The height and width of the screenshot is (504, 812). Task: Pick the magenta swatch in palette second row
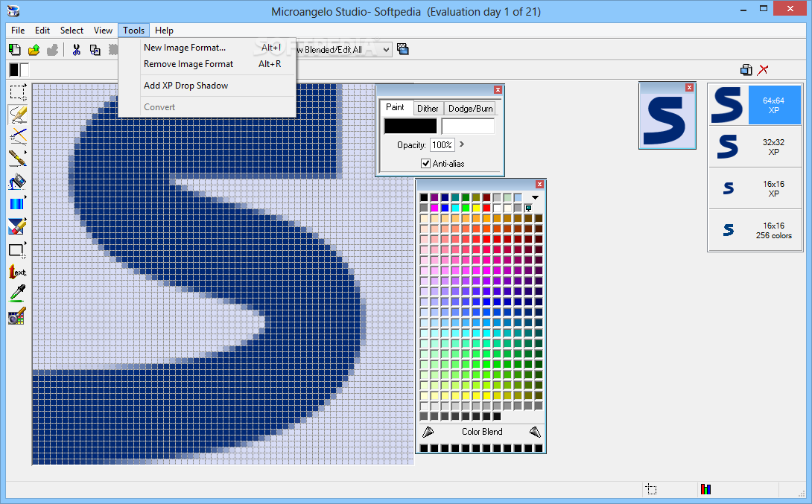434,208
